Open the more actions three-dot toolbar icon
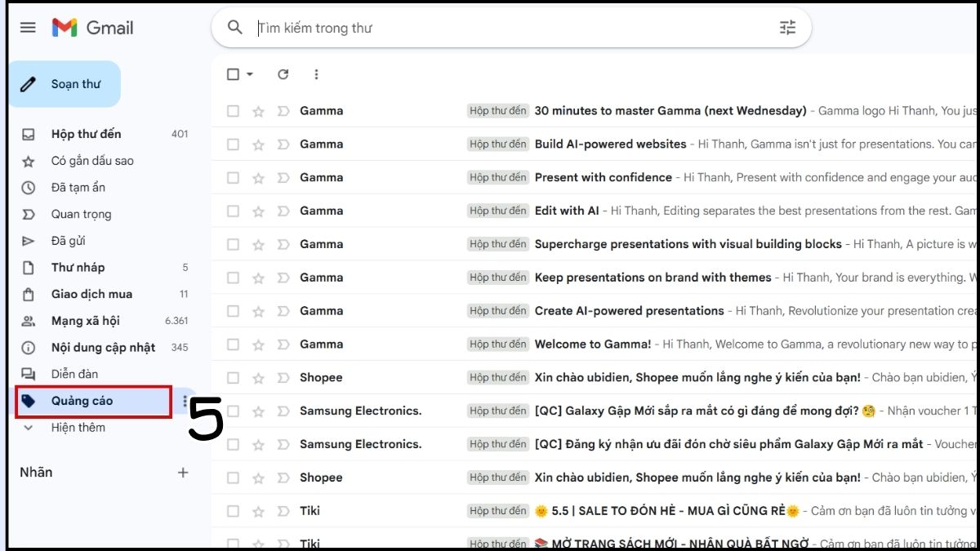This screenshot has height=551, width=980. coord(316,74)
